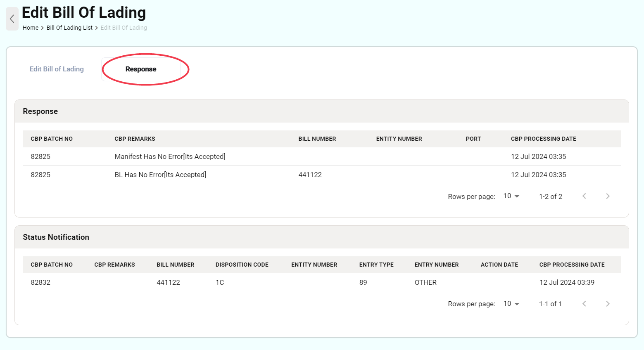
Task: Select the Response tab
Action: [x=141, y=69]
